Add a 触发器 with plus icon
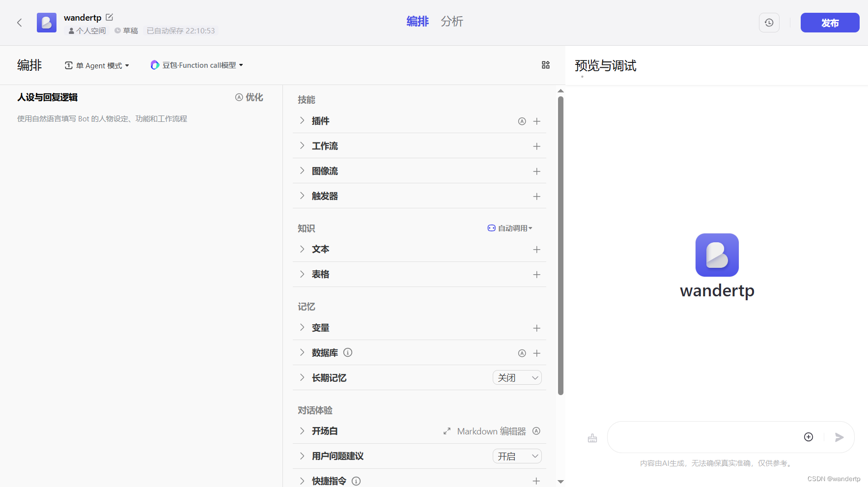Viewport: 868px width, 487px height. [537, 197]
